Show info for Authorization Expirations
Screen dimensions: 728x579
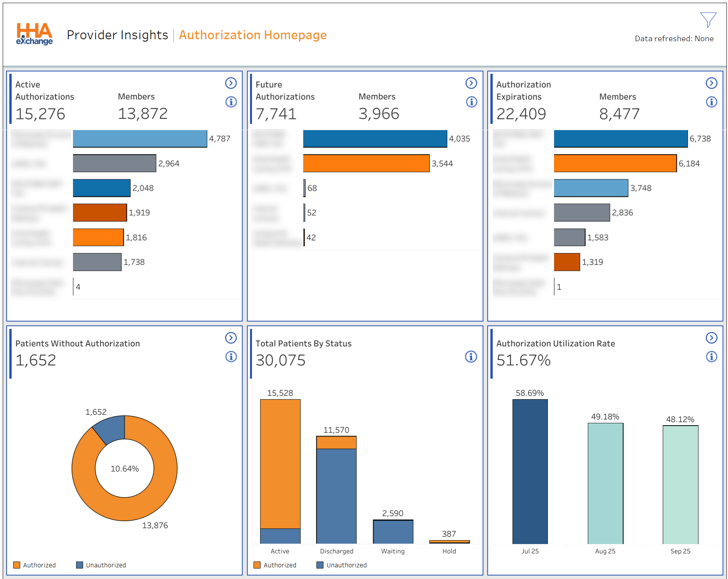[x=711, y=102]
